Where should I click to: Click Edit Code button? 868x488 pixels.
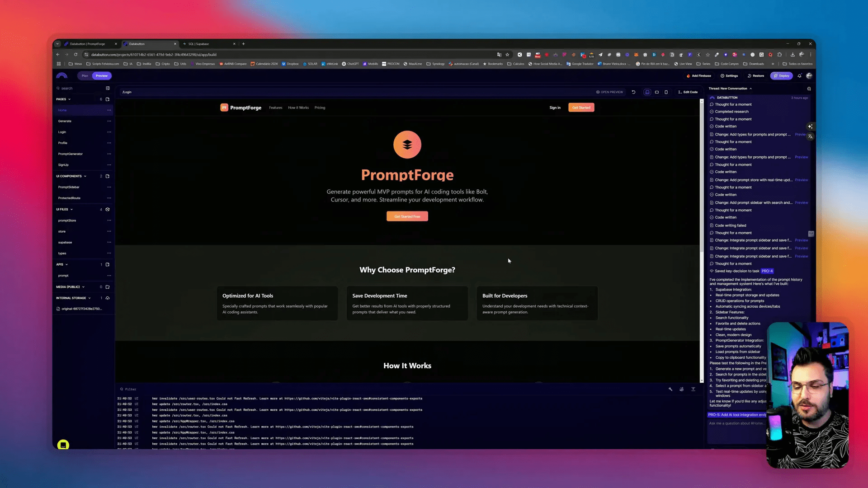(x=688, y=92)
